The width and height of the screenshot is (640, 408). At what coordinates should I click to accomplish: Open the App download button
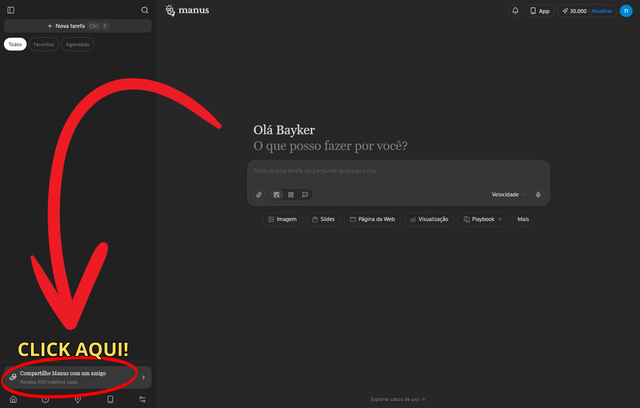coord(539,11)
